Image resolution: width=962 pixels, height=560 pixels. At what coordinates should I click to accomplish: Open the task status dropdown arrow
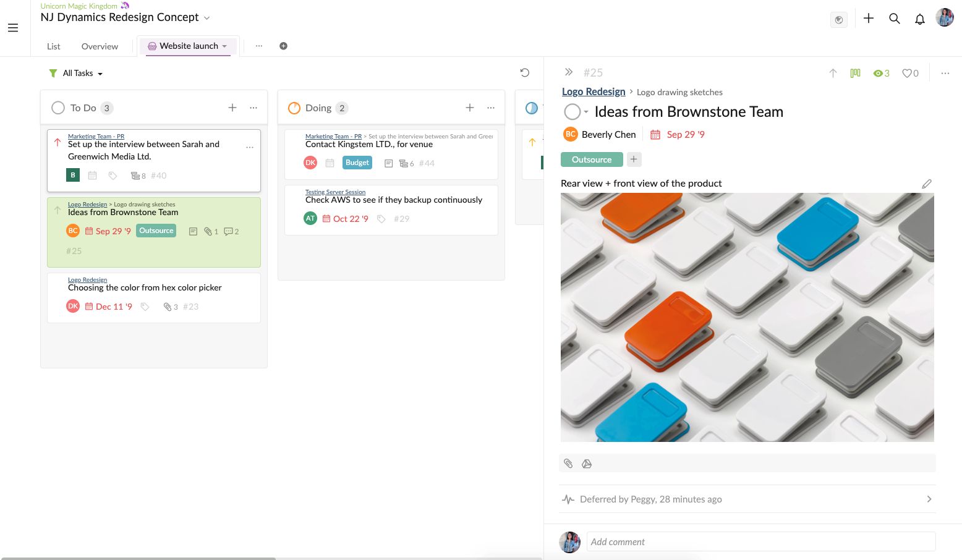[x=586, y=112]
